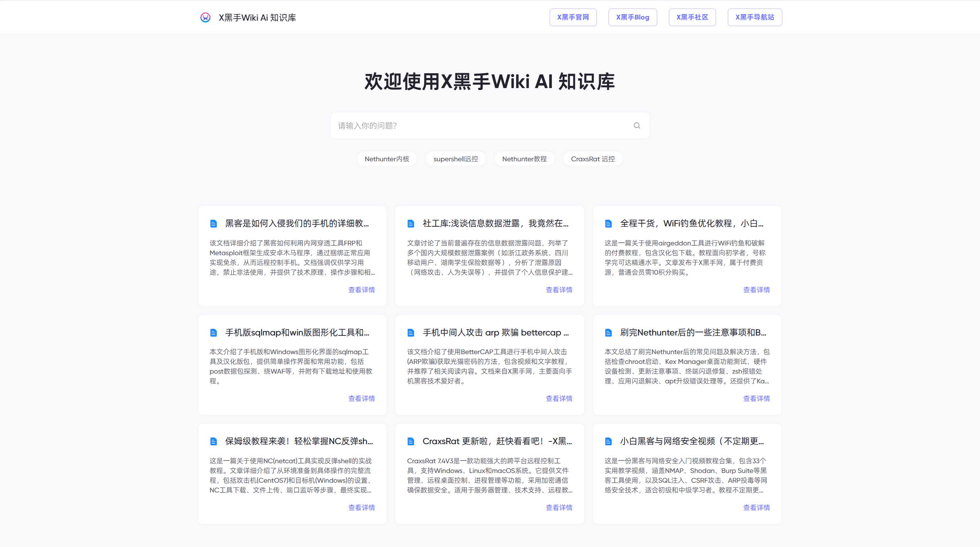Click document icon beside 黑客是如何入侵我们的手机
The height and width of the screenshot is (547, 980).
point(214,224)
